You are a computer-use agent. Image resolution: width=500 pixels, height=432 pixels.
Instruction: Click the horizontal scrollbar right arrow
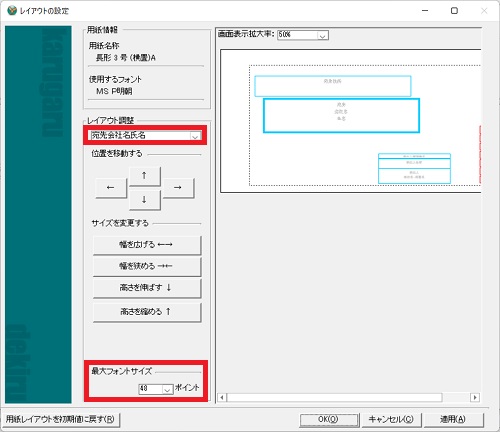pyautogui.click(x=475, y=397)
